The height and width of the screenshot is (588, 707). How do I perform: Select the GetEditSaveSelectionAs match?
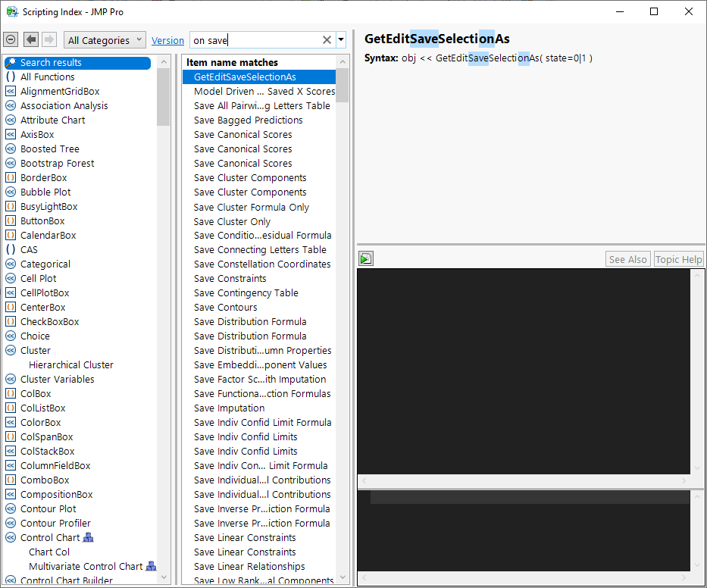point(259,77)
